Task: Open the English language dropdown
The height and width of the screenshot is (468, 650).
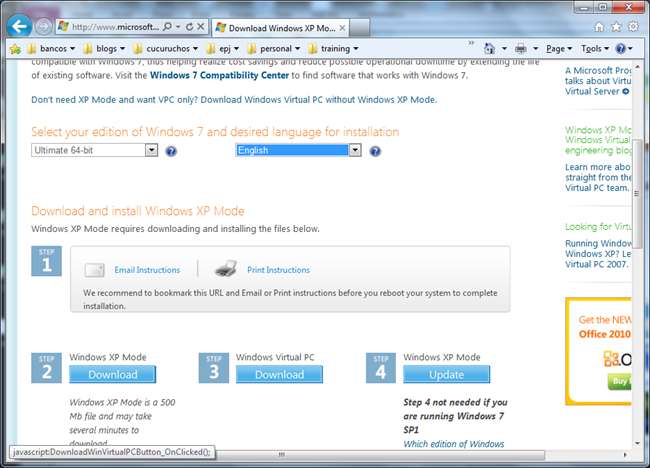Action: [x=298, y=150]
